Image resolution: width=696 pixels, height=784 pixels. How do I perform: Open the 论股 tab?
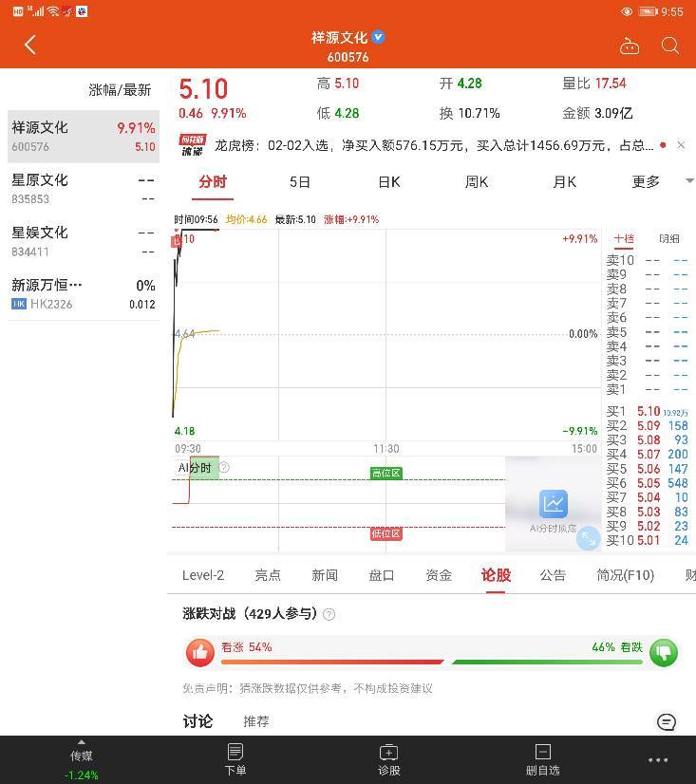point(496,575)
